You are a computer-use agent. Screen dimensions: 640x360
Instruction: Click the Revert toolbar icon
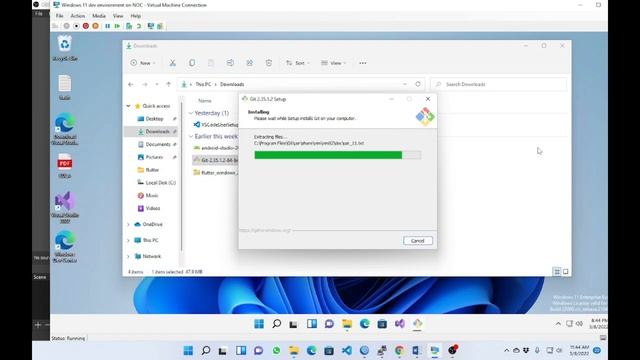(x=139, y=26)
